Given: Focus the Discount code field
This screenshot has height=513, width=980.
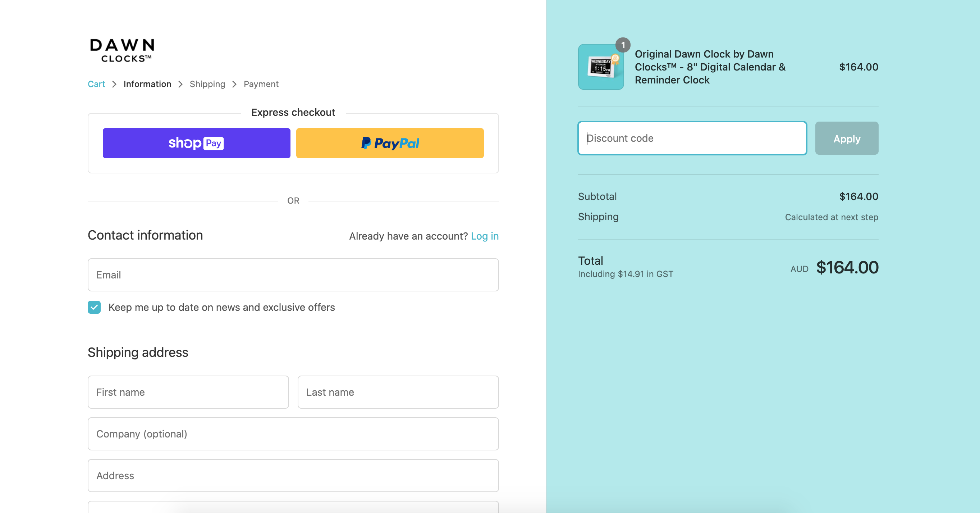Looking at the screenshot, I should [x=692, y=138].
